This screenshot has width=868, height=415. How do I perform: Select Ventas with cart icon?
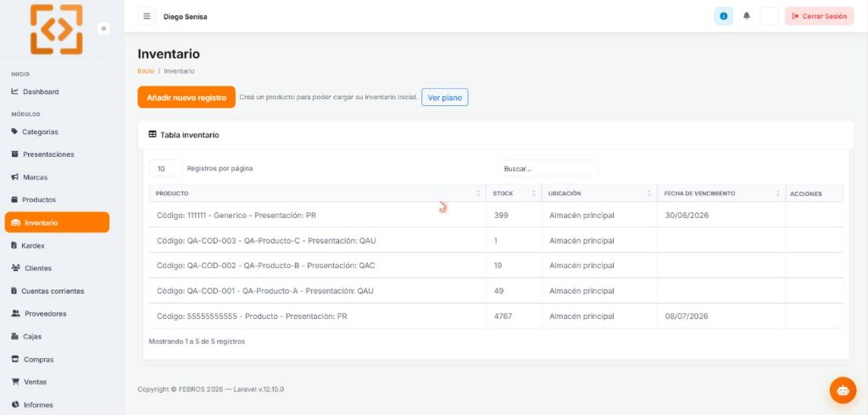[30, 382]
